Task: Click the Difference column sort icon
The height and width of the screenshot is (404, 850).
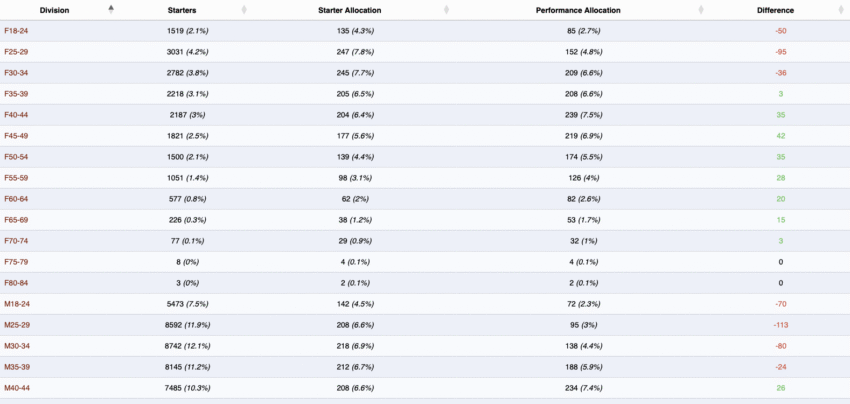Action: [839, 10]
